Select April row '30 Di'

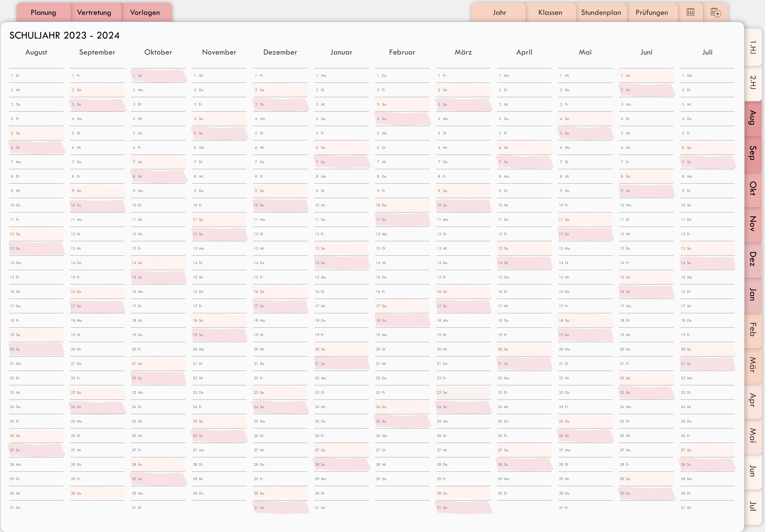point(524,493)
